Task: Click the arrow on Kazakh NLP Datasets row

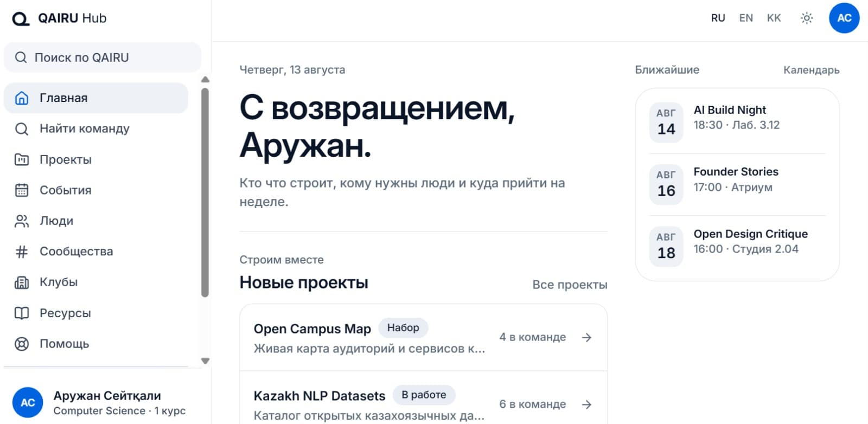Action: point(586,404)
